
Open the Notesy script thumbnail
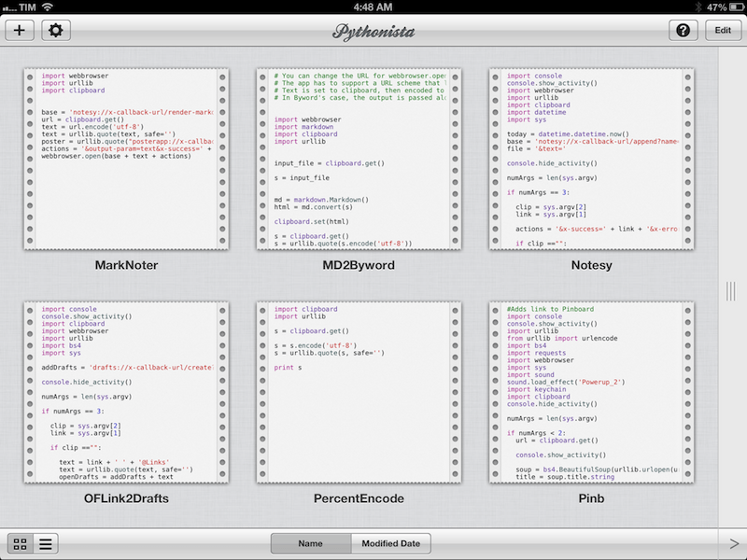coord(591,159)
